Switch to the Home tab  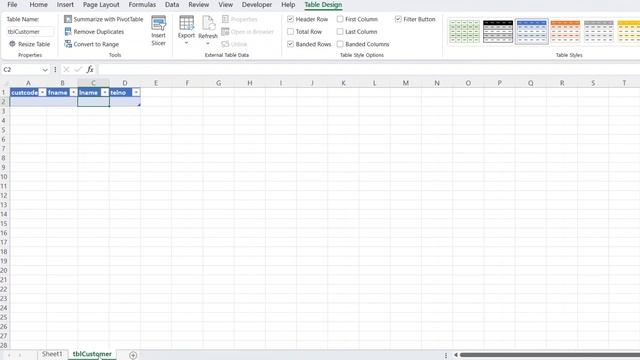coord(38,4)
